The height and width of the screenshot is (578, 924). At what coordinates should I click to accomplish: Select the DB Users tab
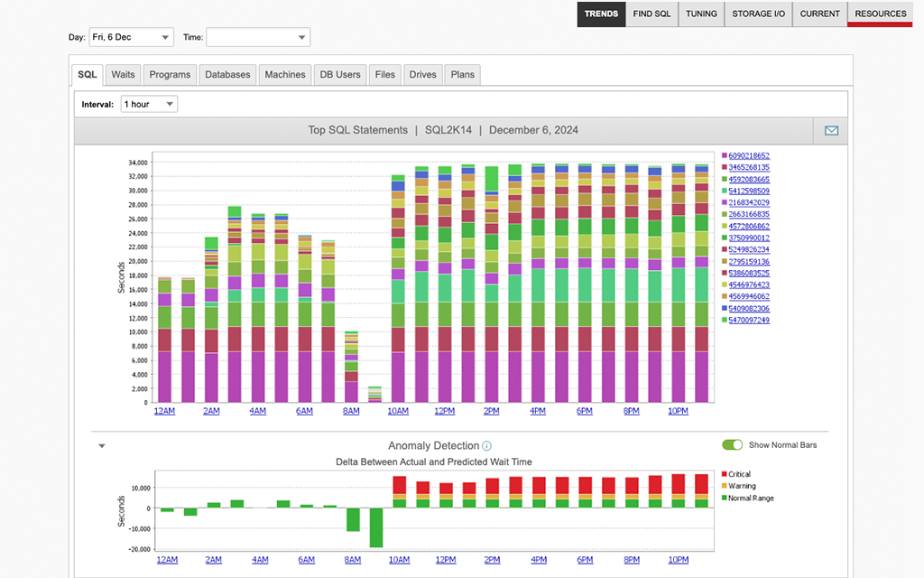click(339, 74)
